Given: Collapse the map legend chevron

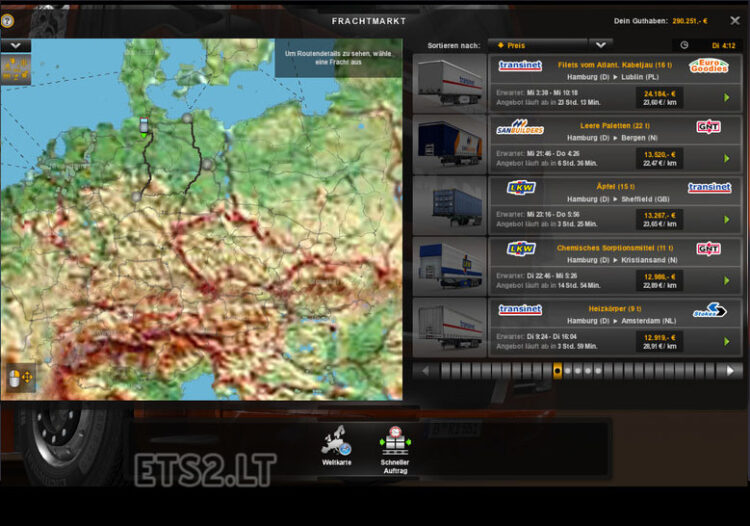Looking at the screenshot, I should point(15,45).
